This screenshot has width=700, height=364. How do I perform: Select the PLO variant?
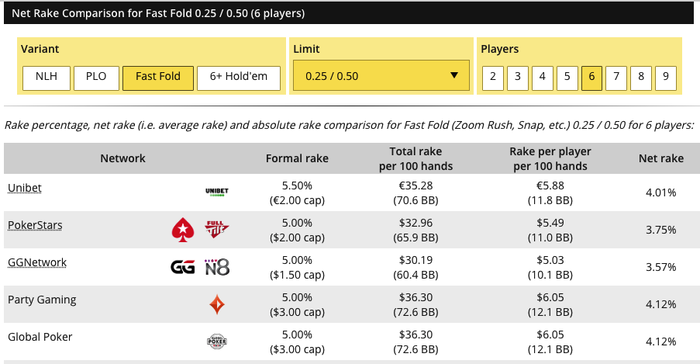pyautogui.click(x=96, y=78)
